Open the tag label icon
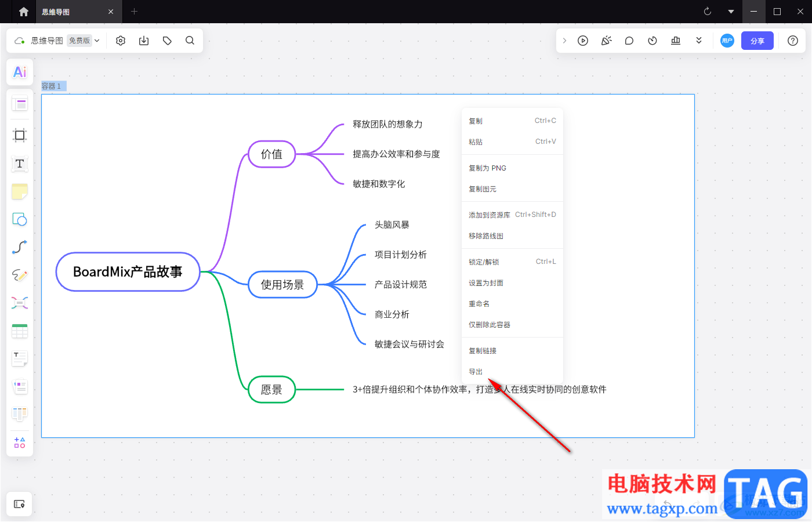Viewport: 812px width, 522px height. (x=167, y=41)
